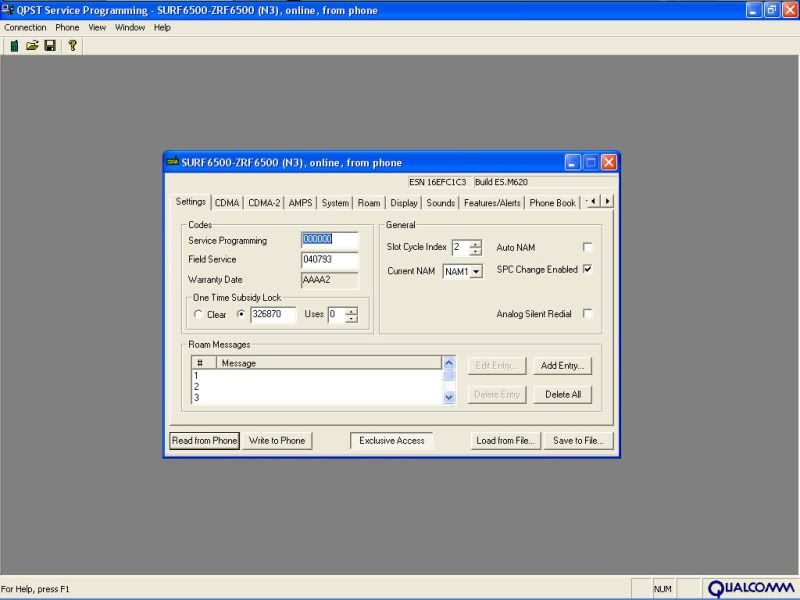Select roam message row 1

pyautogui.click(x=317, y=376)
